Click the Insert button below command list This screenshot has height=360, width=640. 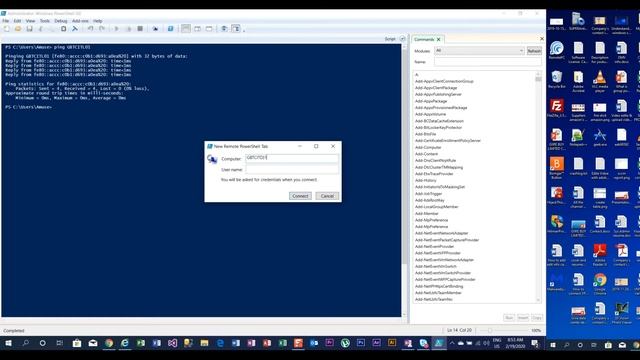click(523, 318)
